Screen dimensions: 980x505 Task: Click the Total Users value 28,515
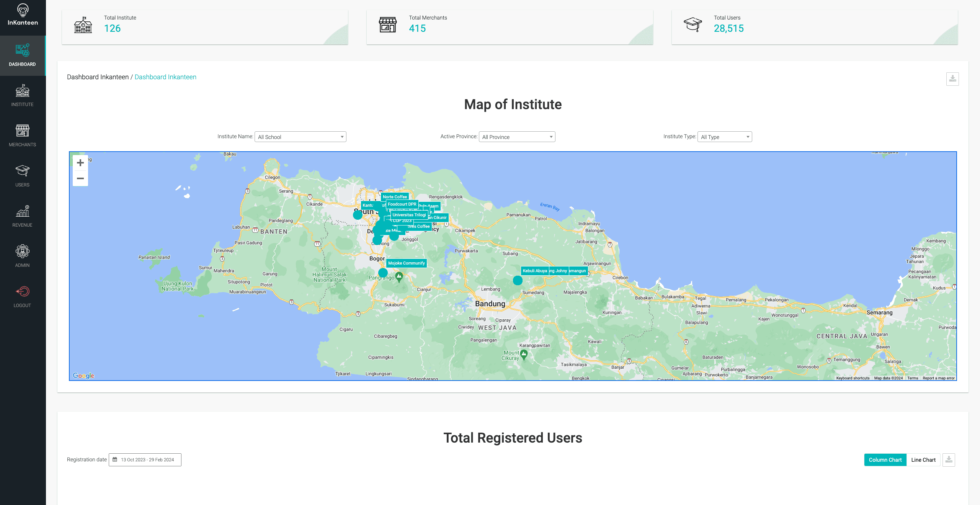click(729, 28)
